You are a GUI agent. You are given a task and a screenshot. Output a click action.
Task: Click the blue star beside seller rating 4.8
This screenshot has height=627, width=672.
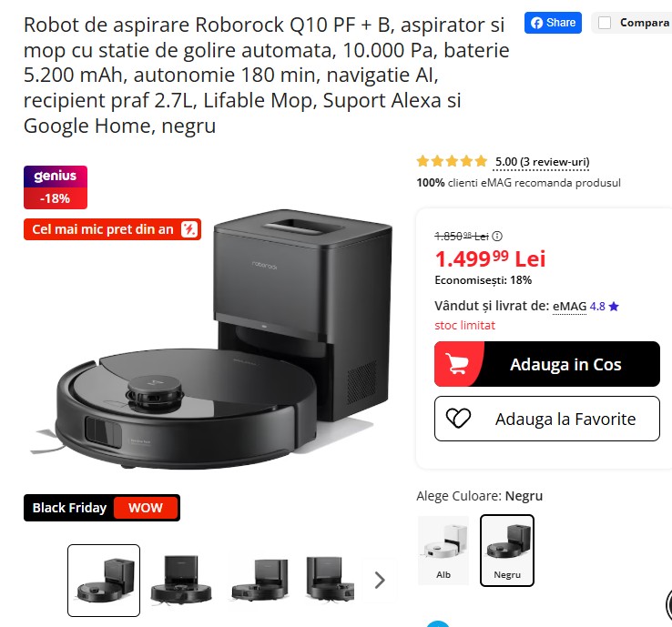point(614,306)
